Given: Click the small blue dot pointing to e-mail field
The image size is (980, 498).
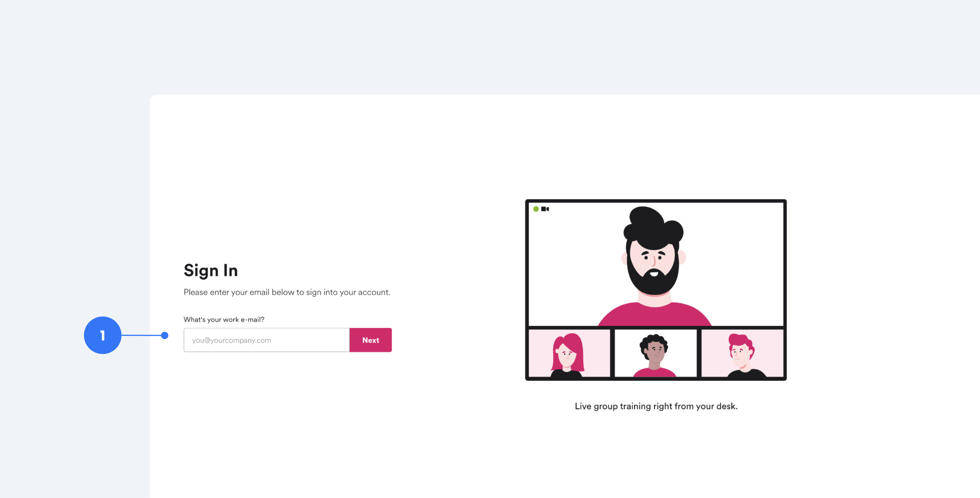Looking at the screenshot, I should 165,335.
